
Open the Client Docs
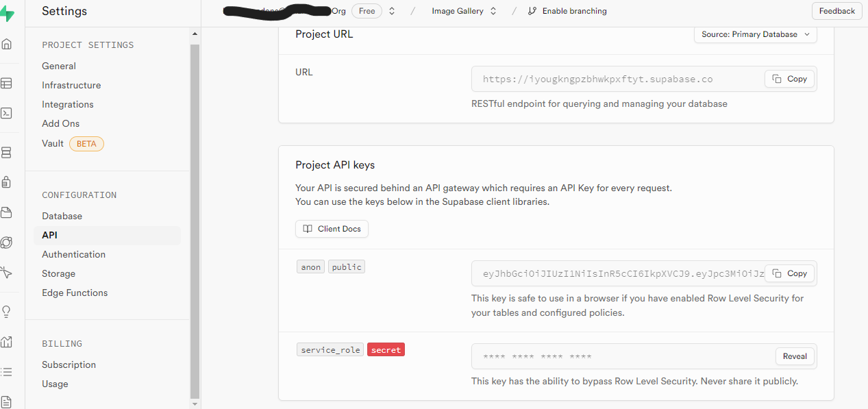tap(332, 229)
